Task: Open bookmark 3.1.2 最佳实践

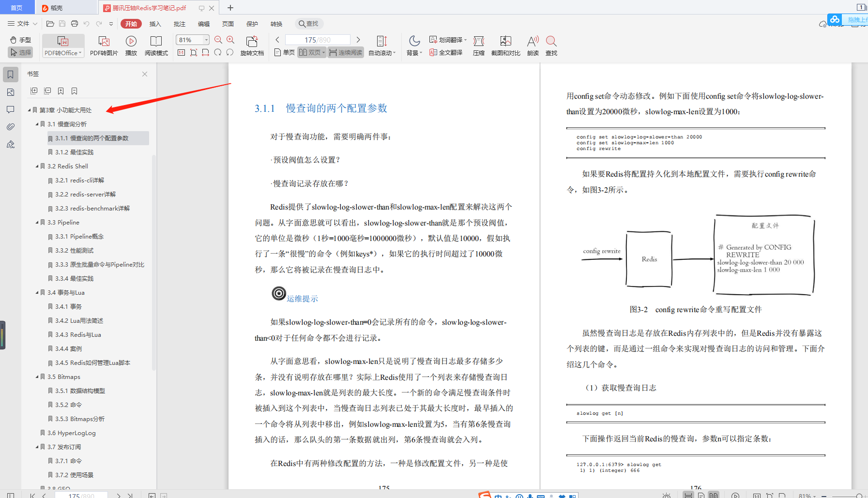Action: (x=74, y=152)
